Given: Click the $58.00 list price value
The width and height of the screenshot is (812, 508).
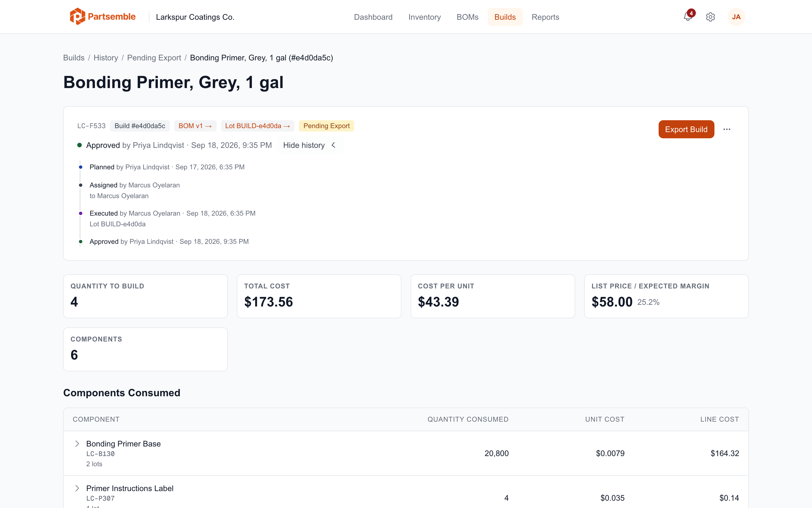Looking at the screenshot, I should point(612,302).
